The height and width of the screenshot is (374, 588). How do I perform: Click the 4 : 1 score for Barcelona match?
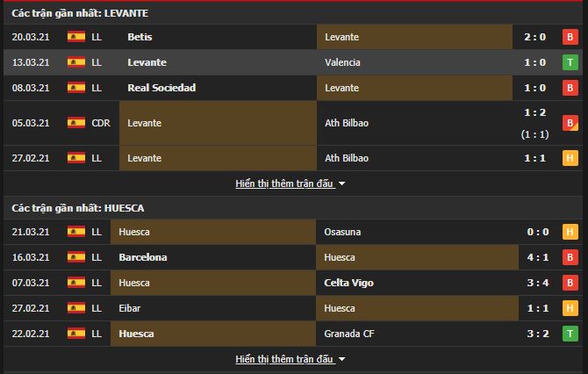pos(538,257)
